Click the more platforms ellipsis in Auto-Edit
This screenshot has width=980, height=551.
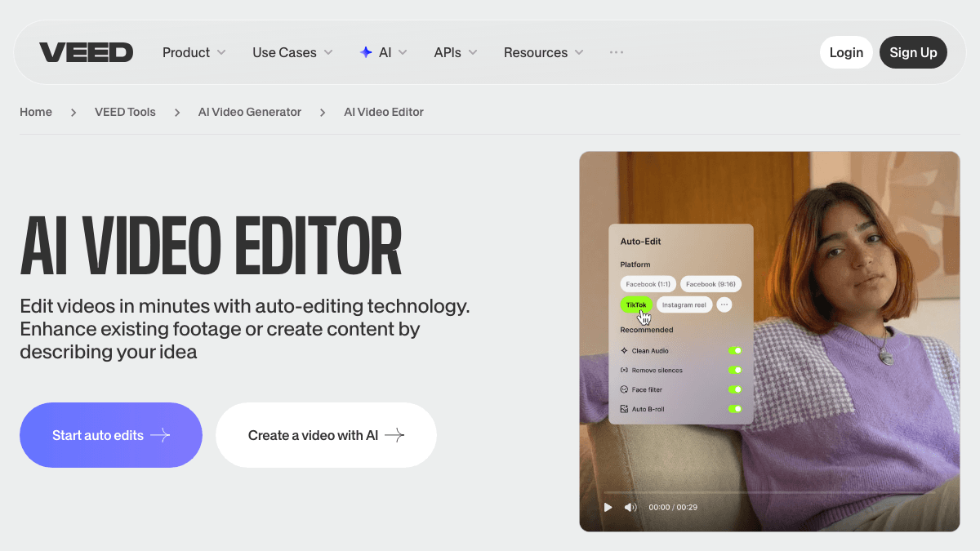pyautogui.click(x=724, y=304)
